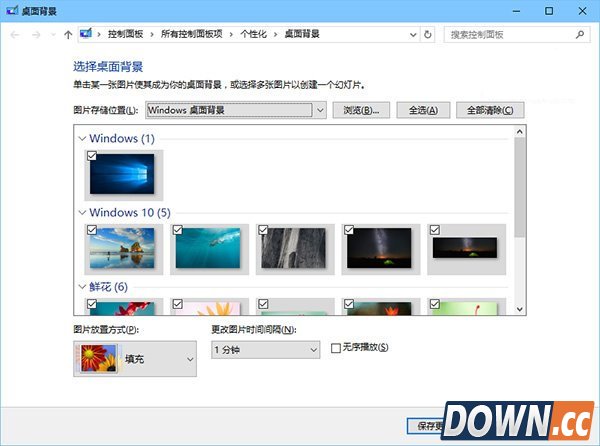Uncheck the Windows logo wallpaper checkbox

(92, 156)
